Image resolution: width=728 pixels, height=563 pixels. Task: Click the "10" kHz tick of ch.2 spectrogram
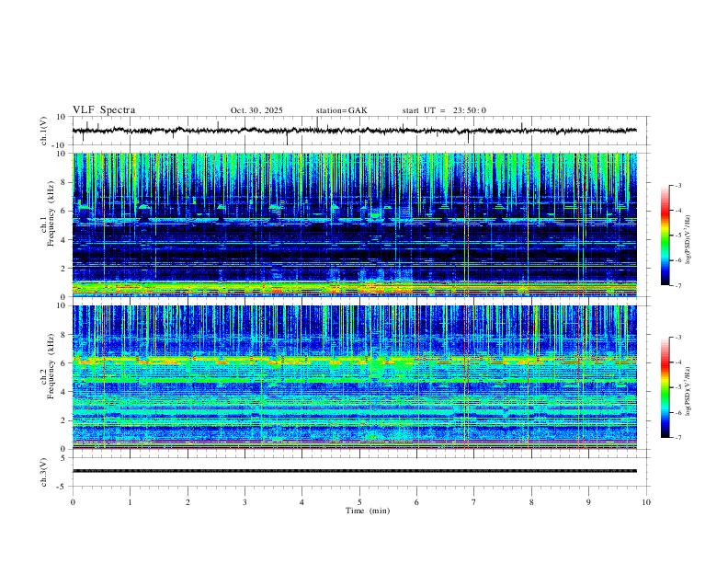pyautogui.click(x=62, y=305)
